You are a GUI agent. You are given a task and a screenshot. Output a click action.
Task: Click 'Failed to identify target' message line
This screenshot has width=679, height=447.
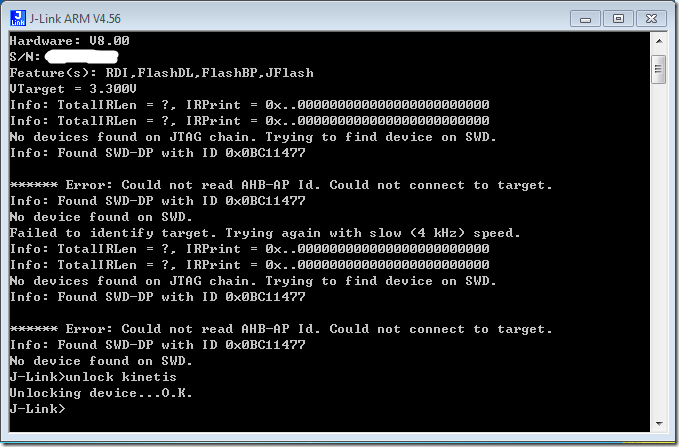tap(265, 233)
